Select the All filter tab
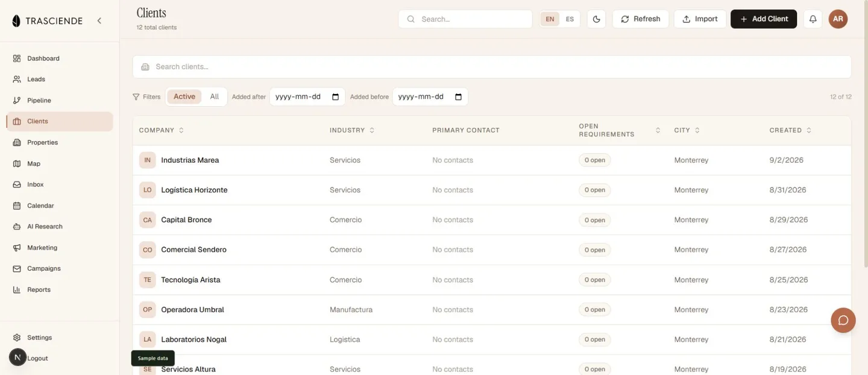Screen dimensions: 868x375 pyautogui.click(x=214, y=96)
